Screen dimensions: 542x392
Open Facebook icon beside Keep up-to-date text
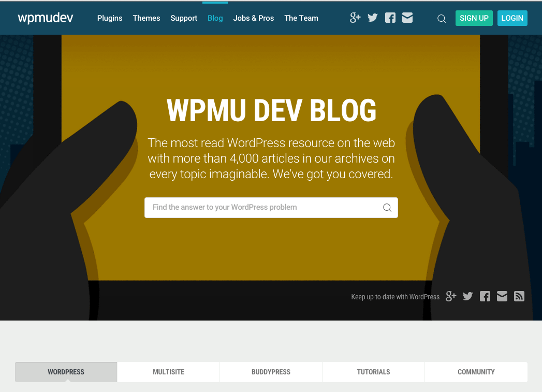tap(485, 296)
